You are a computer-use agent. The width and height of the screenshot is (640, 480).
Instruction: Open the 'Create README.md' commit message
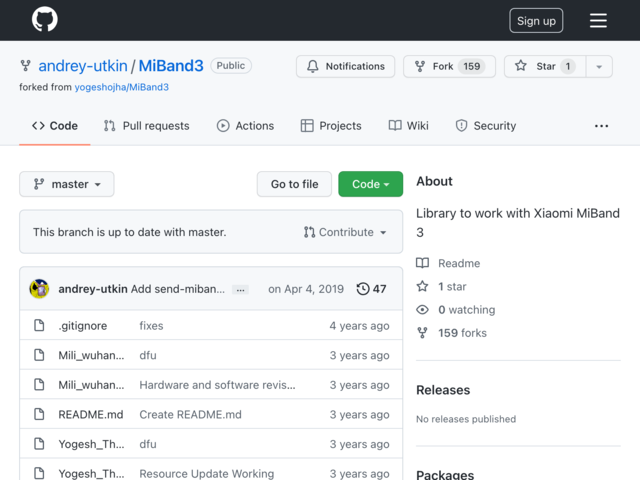click(x=191, y=415)
